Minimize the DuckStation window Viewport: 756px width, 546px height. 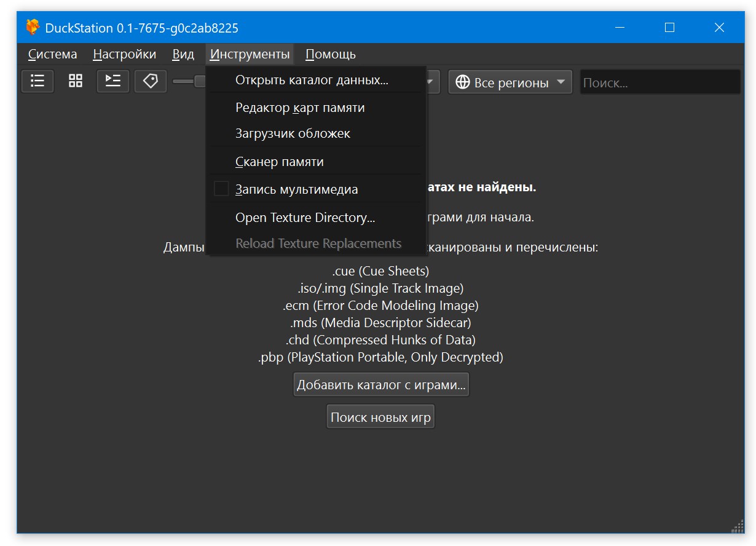point(620,28)
